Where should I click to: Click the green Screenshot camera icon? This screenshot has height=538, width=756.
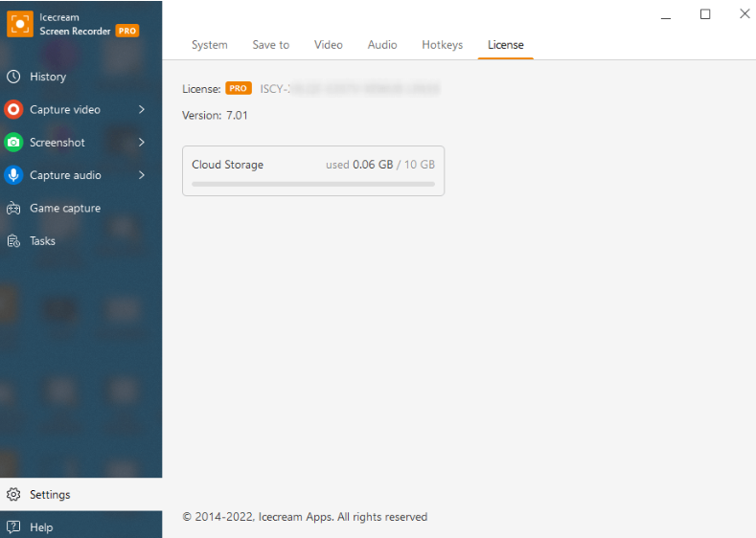pos(13,143)
